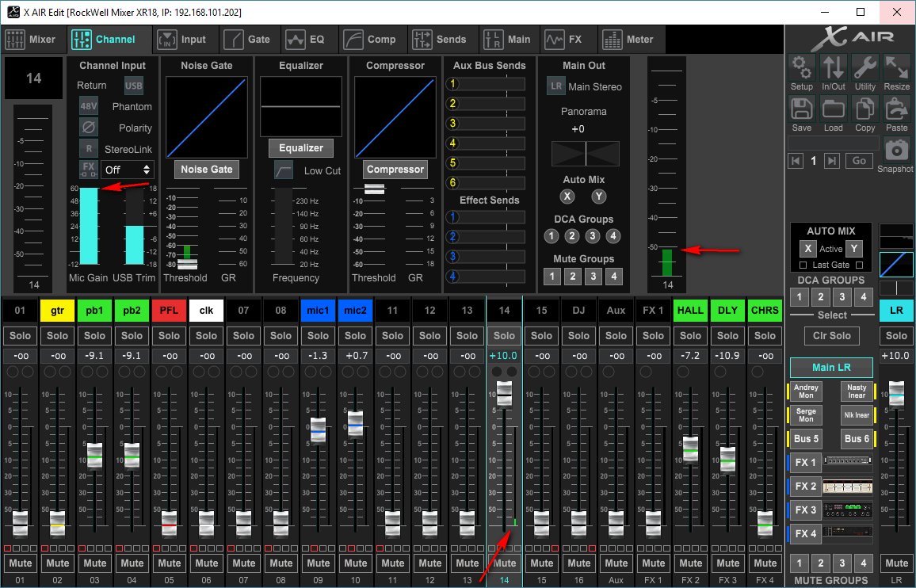Open the Utility wrench icon
This screenshot has height=588, width=916.
[x=865, y=68]
